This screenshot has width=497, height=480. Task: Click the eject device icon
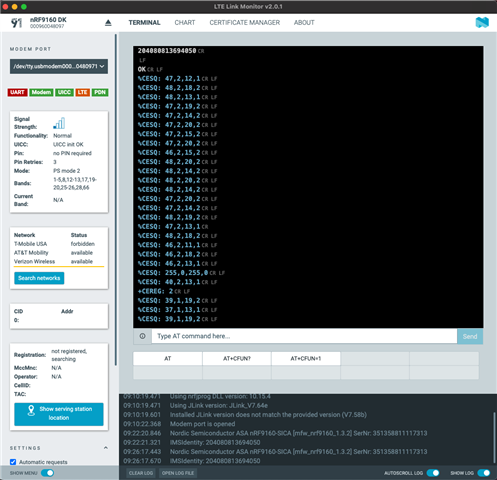point(108,23)
